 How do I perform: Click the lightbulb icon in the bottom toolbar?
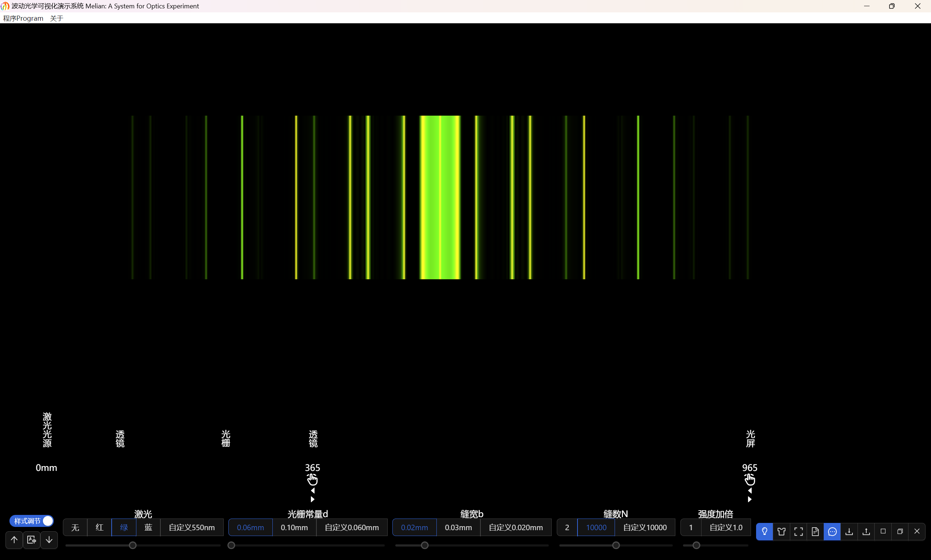[x=764, y=531]
